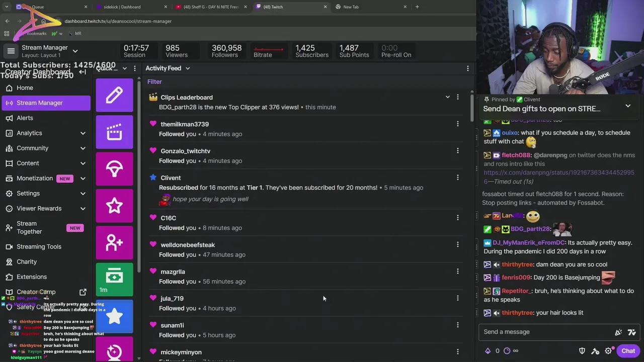Expand the pinned Clivent chat message

(x=628, y=106)
